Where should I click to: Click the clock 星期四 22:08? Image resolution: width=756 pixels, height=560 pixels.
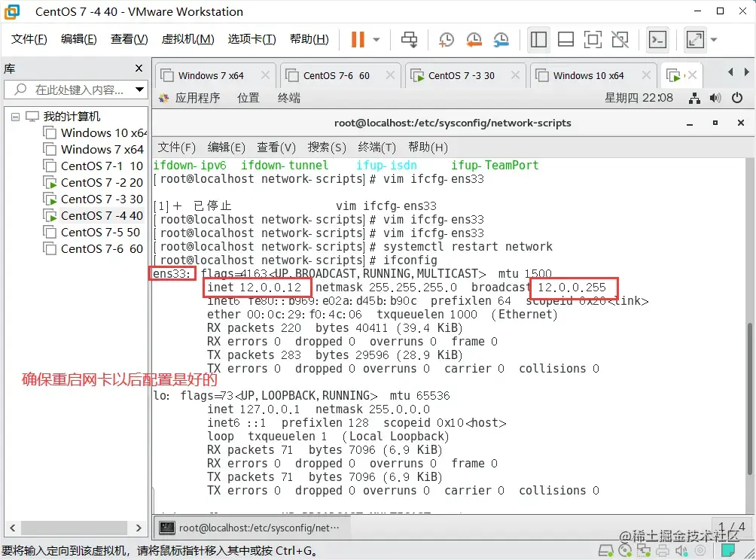coord(639,99)
